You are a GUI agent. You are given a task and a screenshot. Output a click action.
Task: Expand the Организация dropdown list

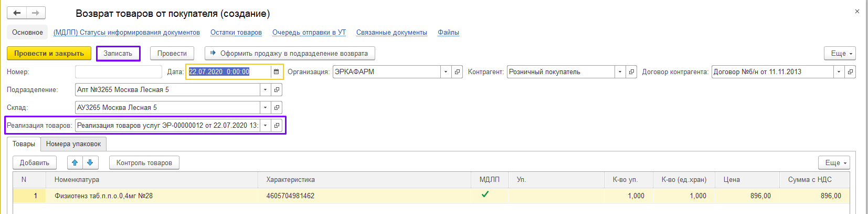[446, 72]
